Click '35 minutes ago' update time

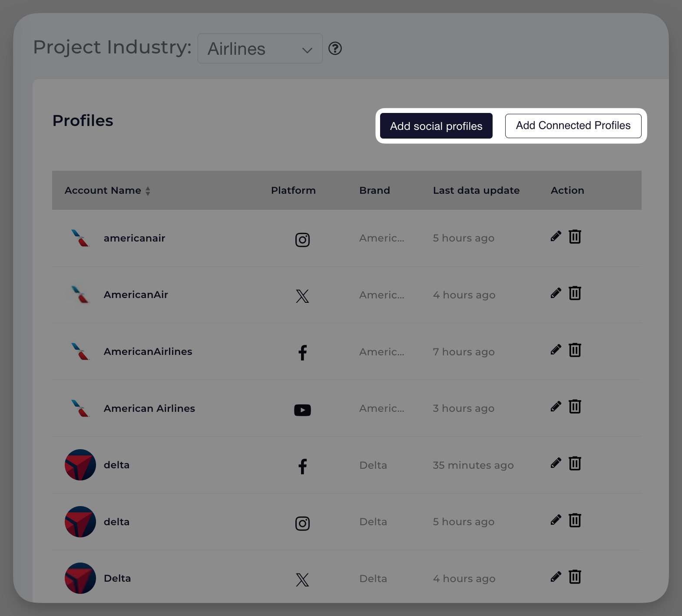(x=473, y=465)
